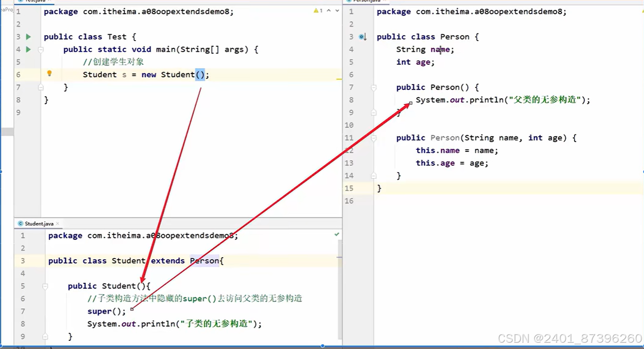Click Student.java package statement line
Viewport: 644px width, 349px height.
click(x=143, y=235)
